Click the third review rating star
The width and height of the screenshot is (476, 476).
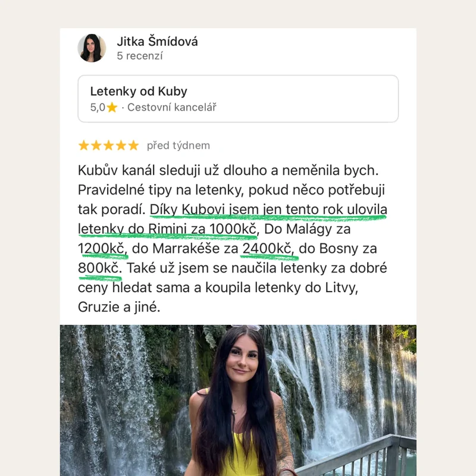click(x=108, y=145)
